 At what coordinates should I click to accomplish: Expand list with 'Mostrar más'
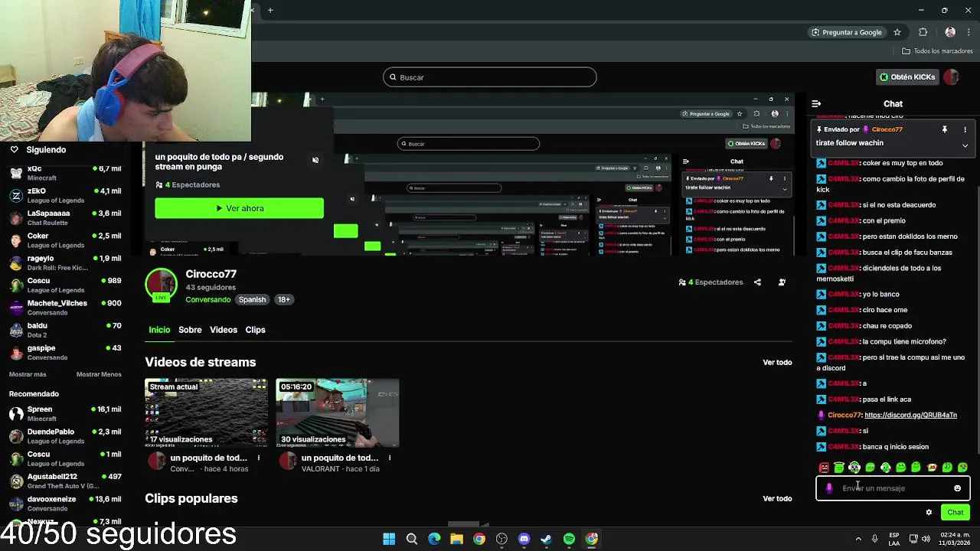pos(28,375)
